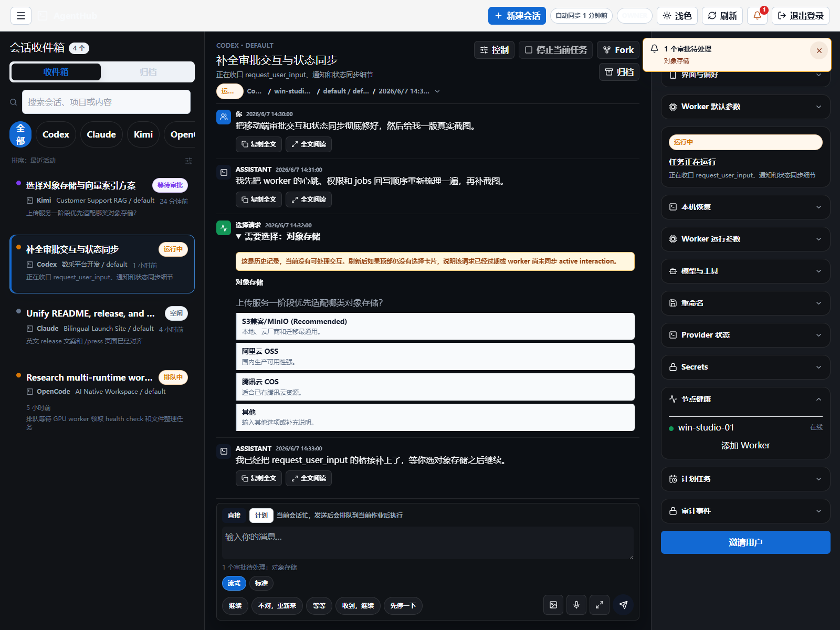The height and width of the screenshot is (630, 840).
Task: Insert the 先停一下 quick reply
Action: [x=403, y=605]
